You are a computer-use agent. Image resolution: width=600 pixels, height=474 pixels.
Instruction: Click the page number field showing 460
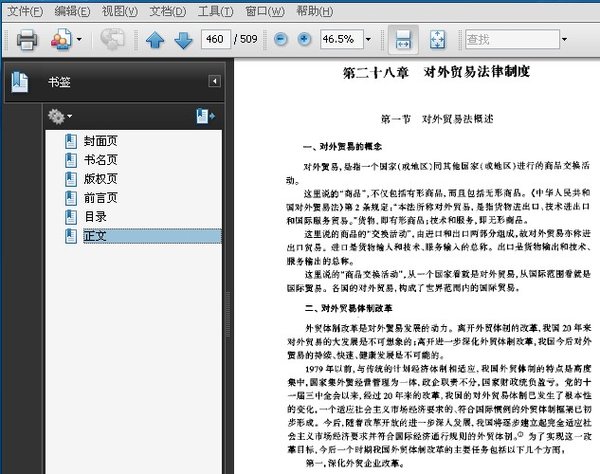coord(216,39)
